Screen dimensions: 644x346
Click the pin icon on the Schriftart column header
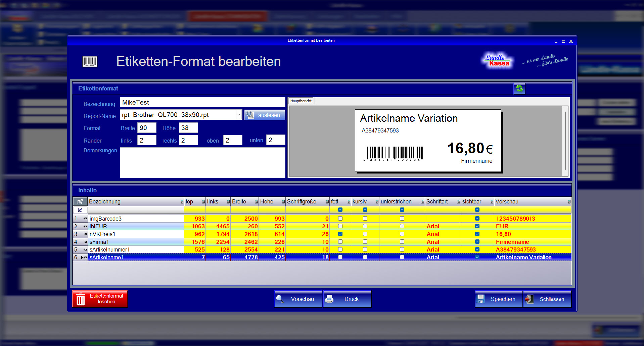(x=459, y=202)
